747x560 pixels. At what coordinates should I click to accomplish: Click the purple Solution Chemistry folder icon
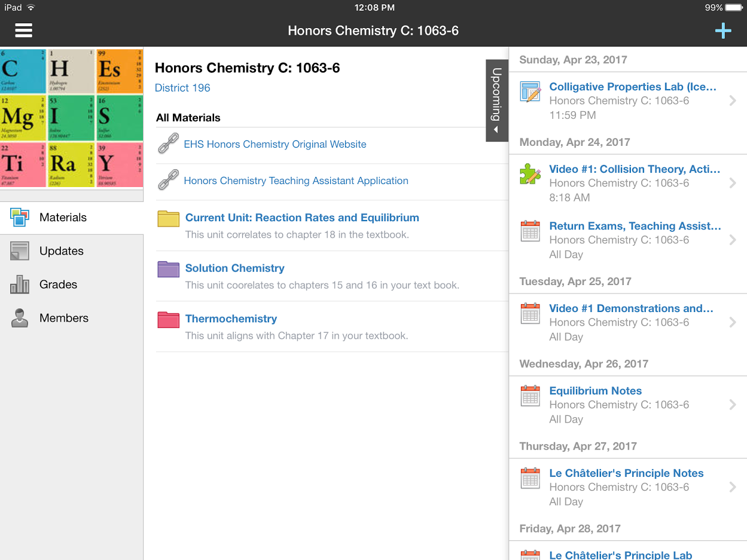point(168,269)
